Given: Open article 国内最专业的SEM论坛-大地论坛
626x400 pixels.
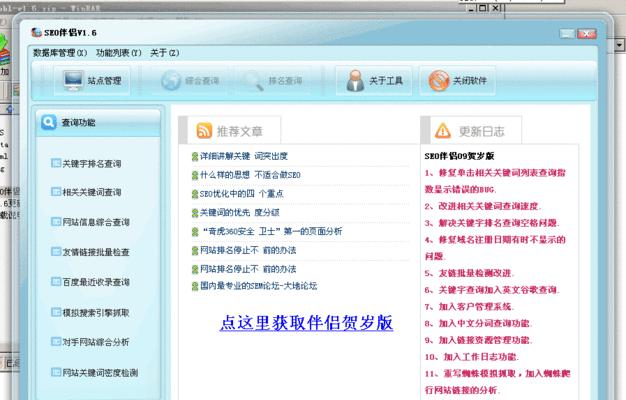Looking at the screenshot, I should [258, 286].
